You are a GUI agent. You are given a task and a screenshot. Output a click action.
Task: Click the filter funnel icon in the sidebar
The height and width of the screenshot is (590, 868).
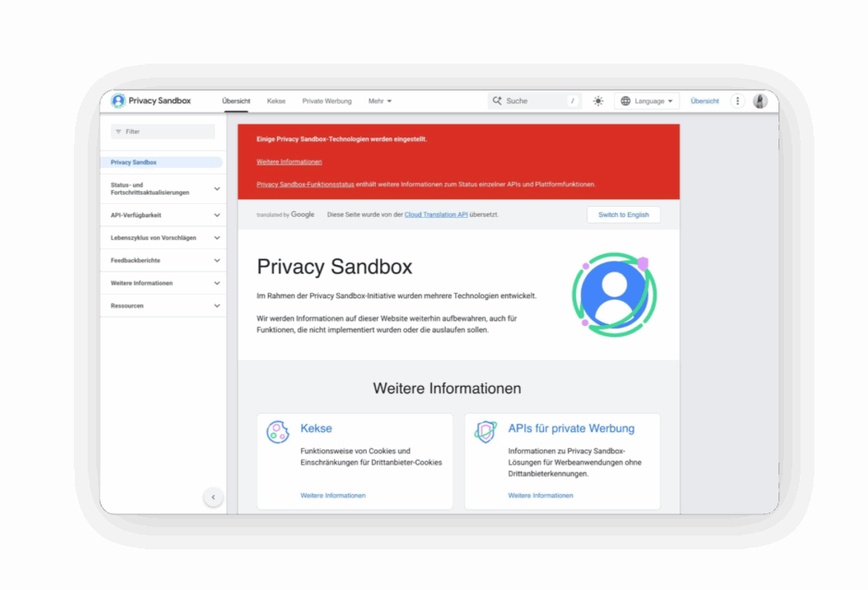[117, 131]
